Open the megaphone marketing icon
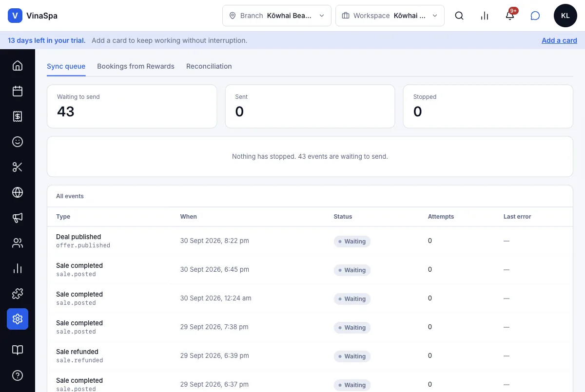Screen dimensions: 585x392 (18, 218)
